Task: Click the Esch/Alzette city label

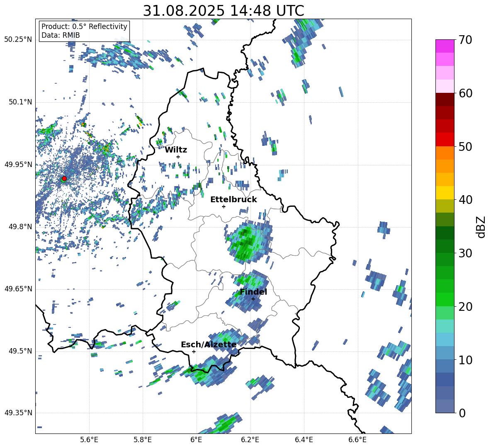Action: click(209, 345)
